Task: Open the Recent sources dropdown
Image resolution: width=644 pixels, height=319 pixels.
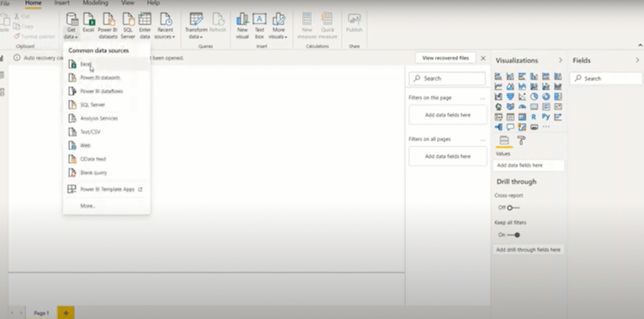Action: click(165, 25)
